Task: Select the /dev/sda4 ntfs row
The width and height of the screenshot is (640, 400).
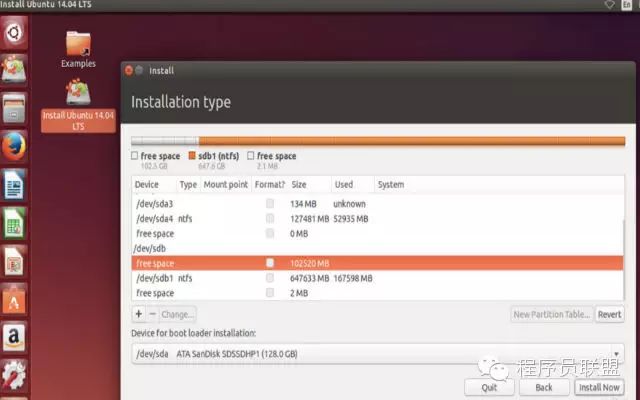Action: click(x=378, y=218)
